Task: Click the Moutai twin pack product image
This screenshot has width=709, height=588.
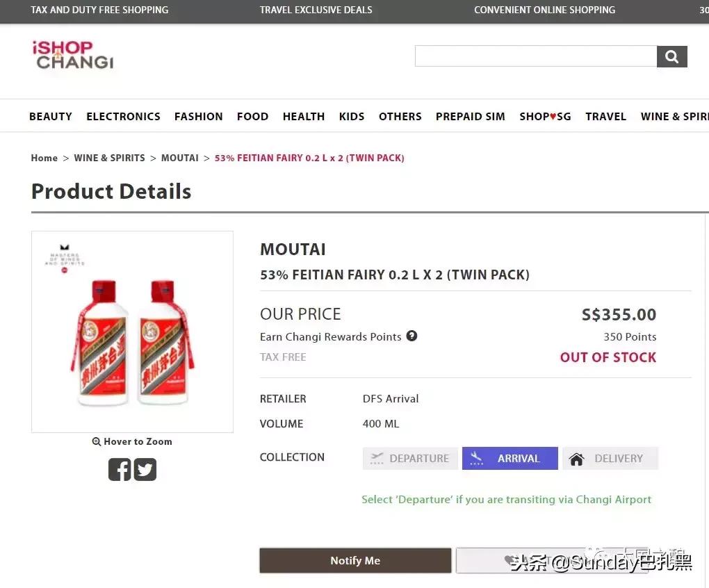Action: point(132,332)
